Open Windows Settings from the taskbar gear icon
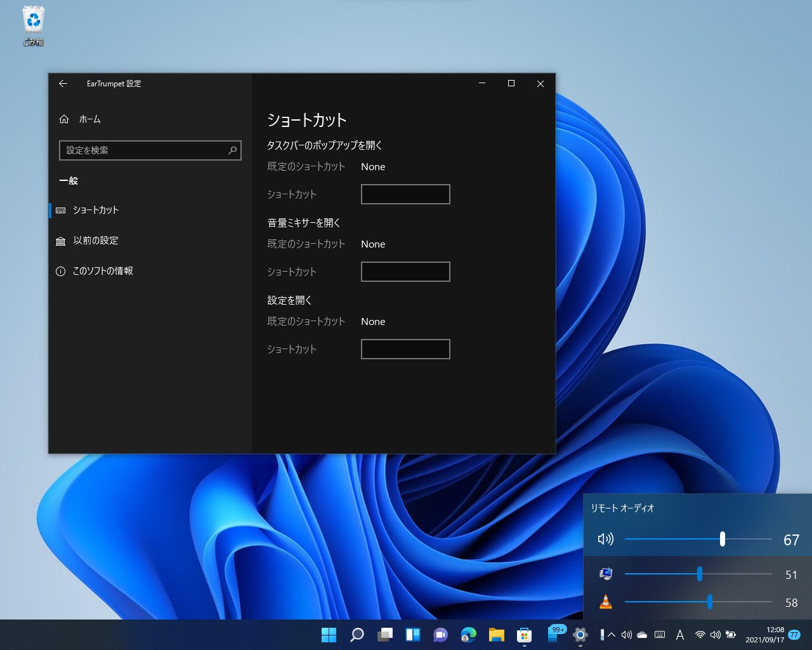The image size is (812, 650). click(x=580, y=634)
